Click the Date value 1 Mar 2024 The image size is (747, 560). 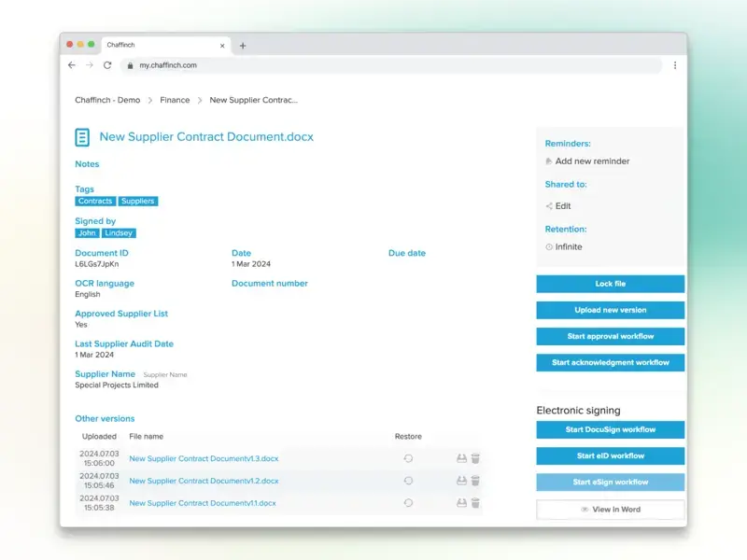[251, 264]
